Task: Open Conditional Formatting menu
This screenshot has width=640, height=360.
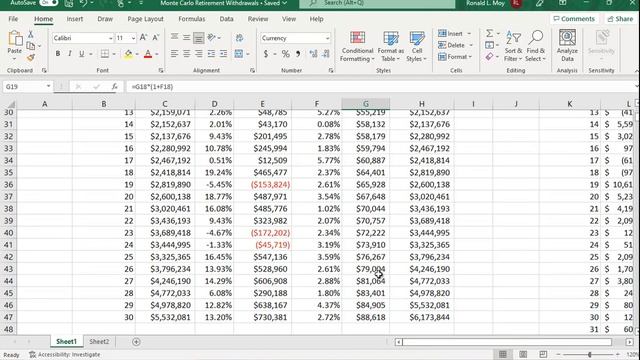Action: pyautogui.click(x=357, y=47)
